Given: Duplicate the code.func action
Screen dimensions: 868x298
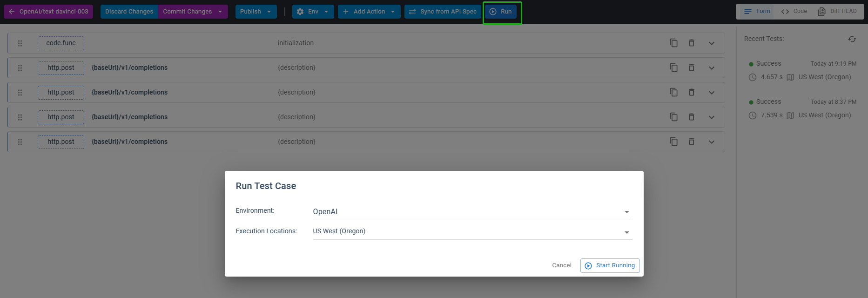Looking at the screenshot, I should click(673, 43).
